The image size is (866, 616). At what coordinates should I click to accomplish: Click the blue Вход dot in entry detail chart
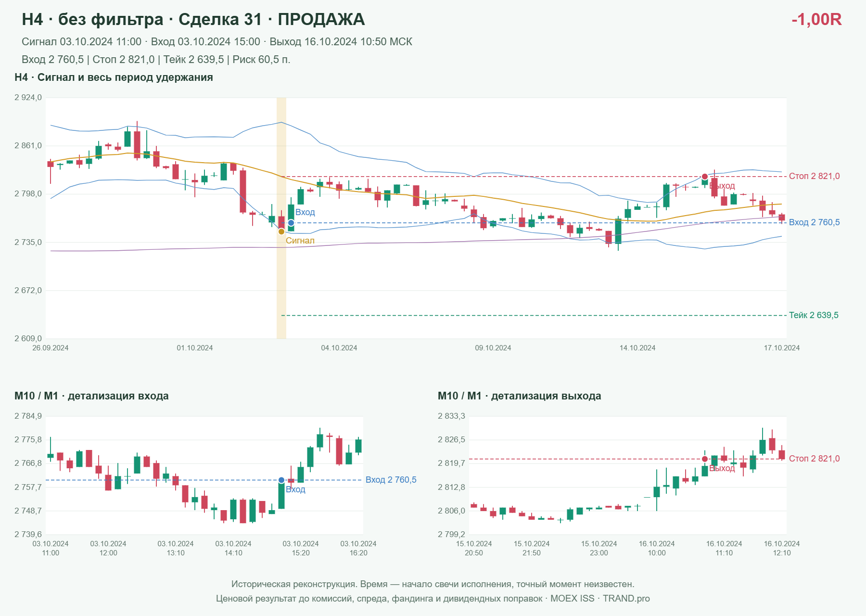pyautogui.click(x=281, y=480)
